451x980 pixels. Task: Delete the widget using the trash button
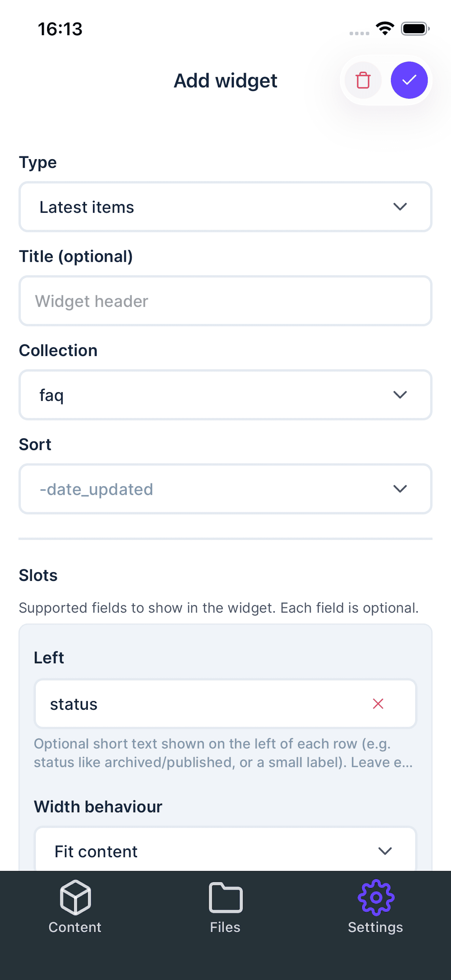coord(362,80)
